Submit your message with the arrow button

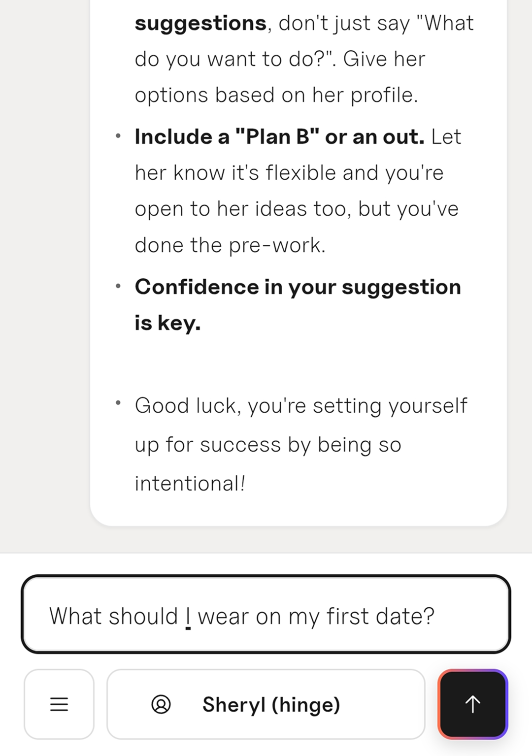coord(472,703)
